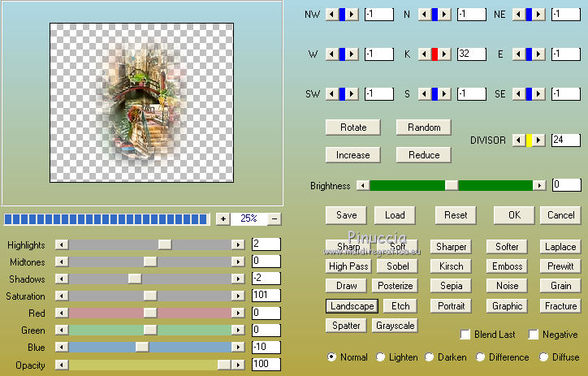This screenshot has height=376, width=588.
Task: Click the Venice image preview
Action: coord(141,103)
